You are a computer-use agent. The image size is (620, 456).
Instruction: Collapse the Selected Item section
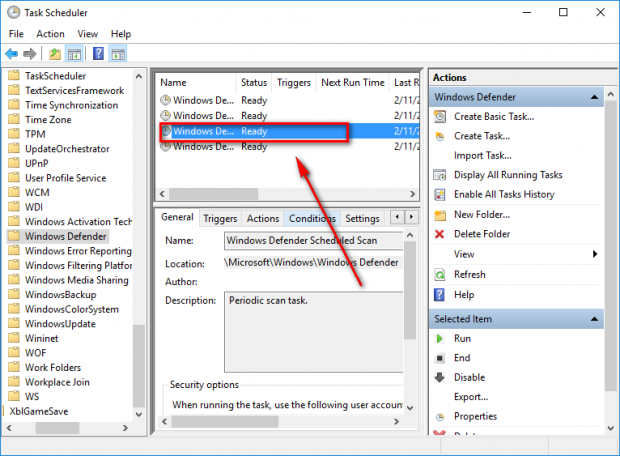click(x=594, y=319)
